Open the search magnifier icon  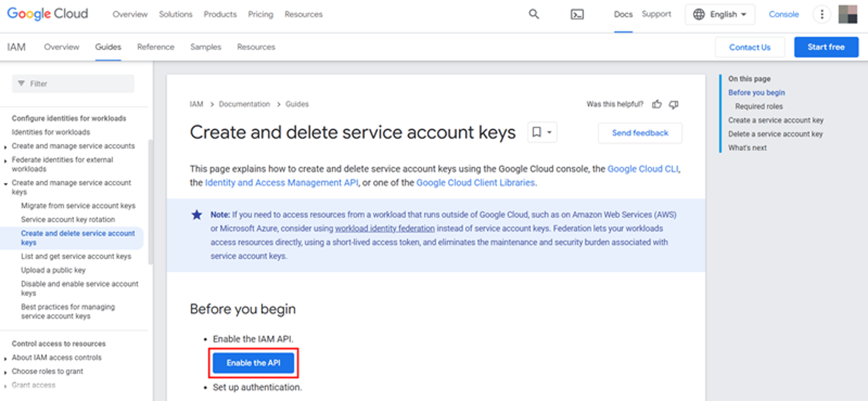534,14
